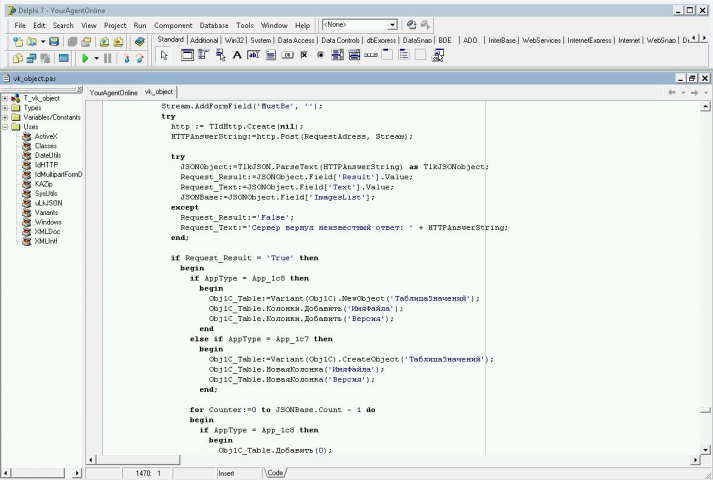This screenshot has height=480, width=713.
Task: Select the Label (A) component
Action: 237,55
